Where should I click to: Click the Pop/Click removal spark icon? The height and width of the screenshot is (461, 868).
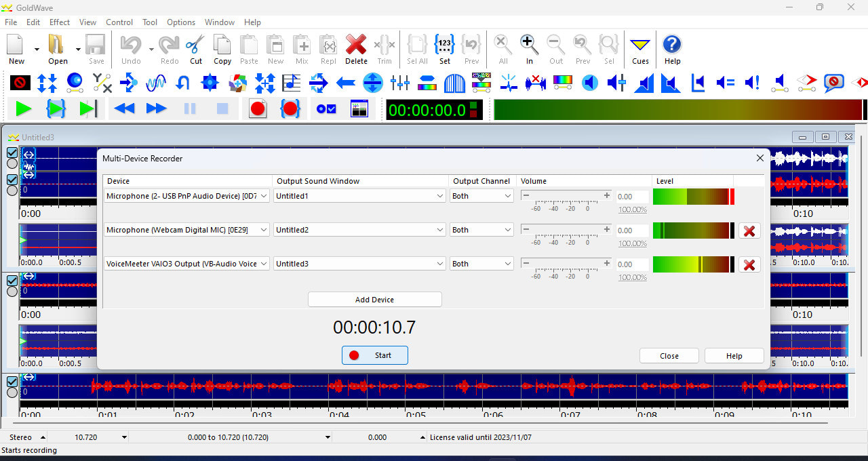509,83
